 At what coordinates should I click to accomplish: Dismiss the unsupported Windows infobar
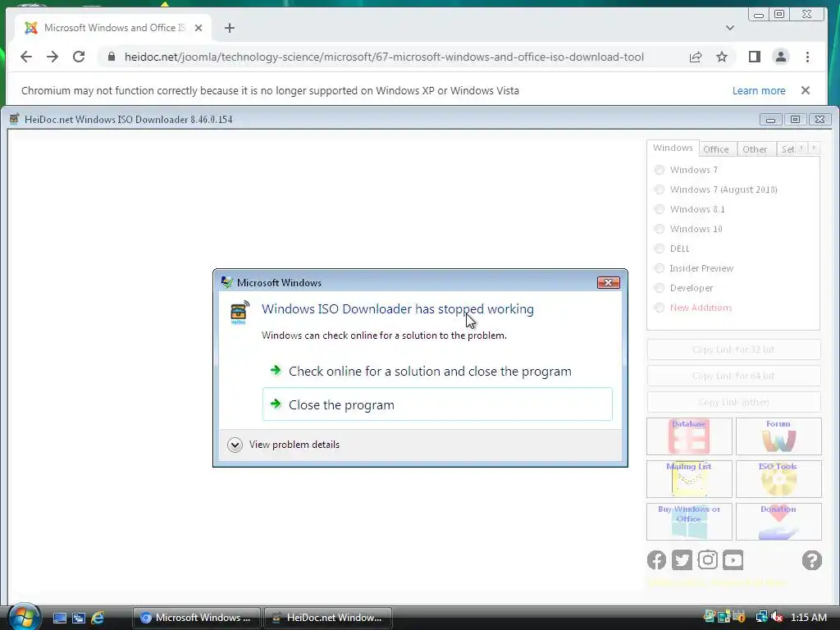[806, 90]
